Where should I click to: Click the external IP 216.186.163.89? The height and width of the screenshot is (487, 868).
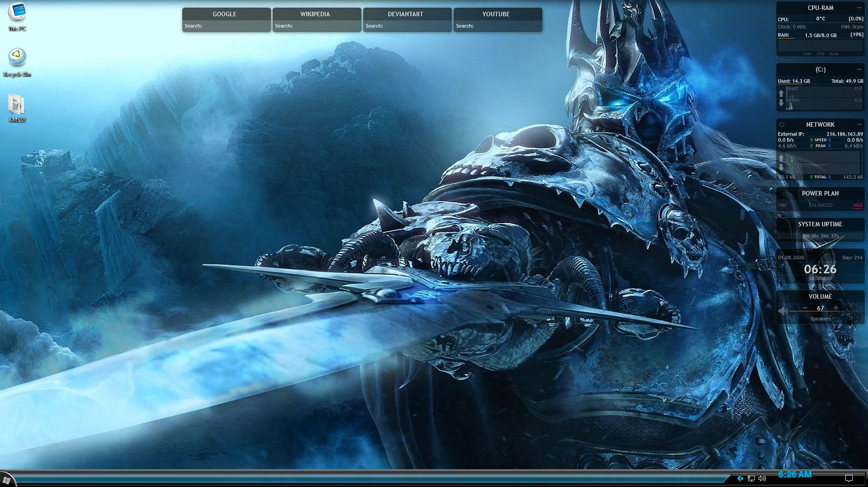[844, 134]
